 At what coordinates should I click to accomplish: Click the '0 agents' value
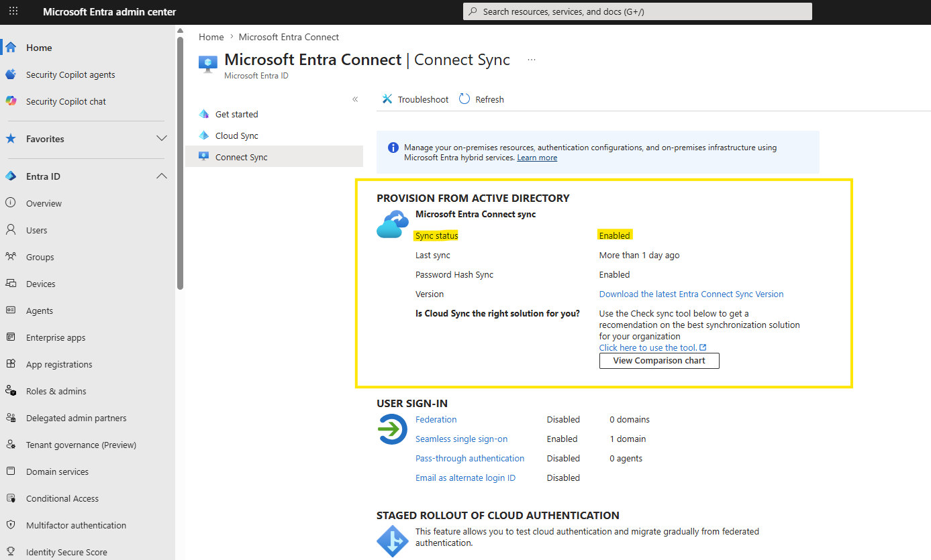tap(626, 458)
